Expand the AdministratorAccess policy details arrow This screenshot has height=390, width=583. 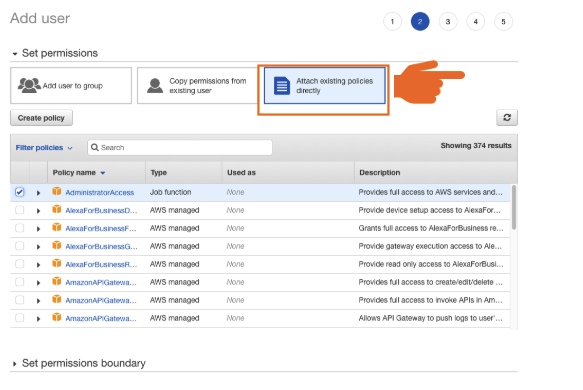[x=38, y=193]
